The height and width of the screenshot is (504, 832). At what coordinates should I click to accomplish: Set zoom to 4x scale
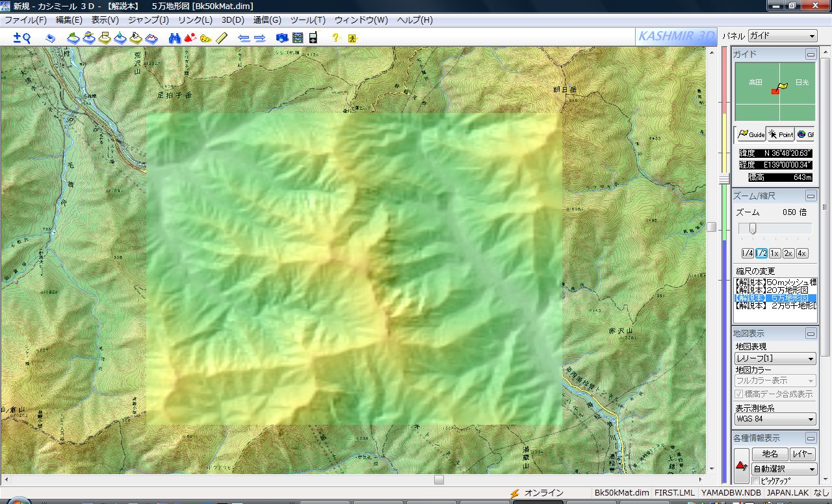[x=802, y=253]
